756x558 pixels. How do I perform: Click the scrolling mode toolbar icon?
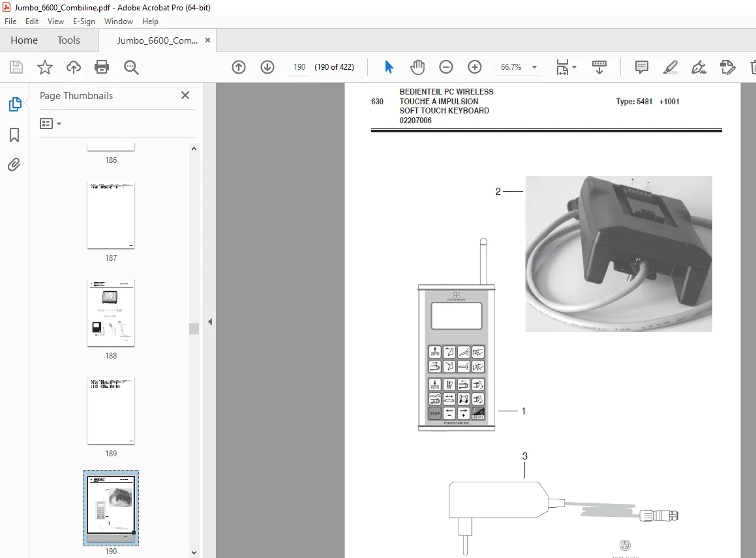click(x=599, y=67)
